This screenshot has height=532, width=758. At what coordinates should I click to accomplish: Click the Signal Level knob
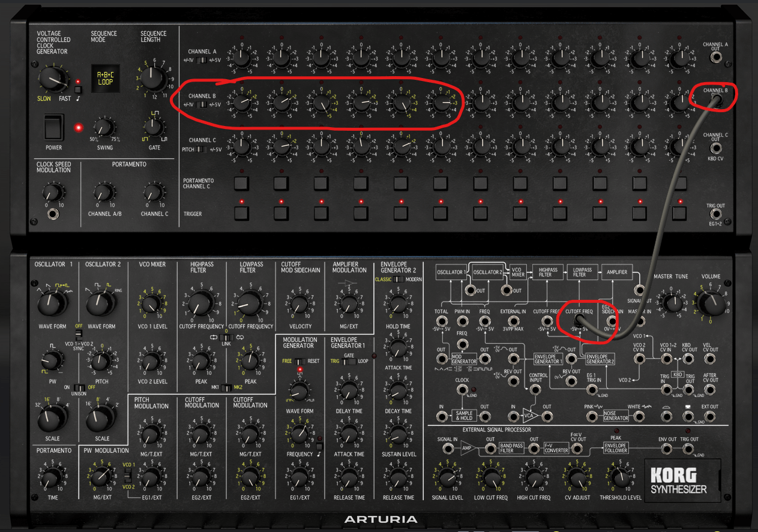pyautogui.click(x=447, y=478)
